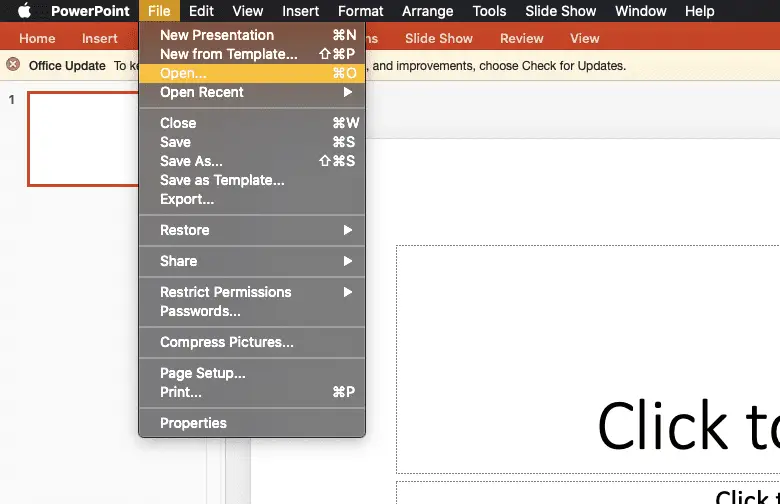Select slide 1 thumbnail in slide panel
The height and width of the screenshot is (504, 780).
(83, 139)
